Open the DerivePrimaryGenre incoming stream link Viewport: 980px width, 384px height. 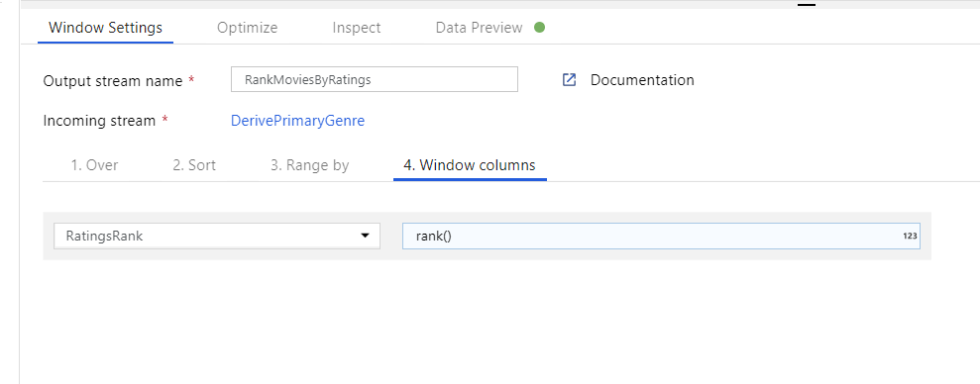(x=297, y=121)
